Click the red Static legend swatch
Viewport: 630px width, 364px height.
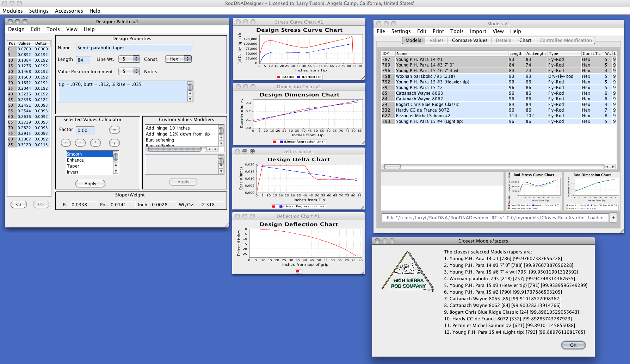click(x=279, y=77)
